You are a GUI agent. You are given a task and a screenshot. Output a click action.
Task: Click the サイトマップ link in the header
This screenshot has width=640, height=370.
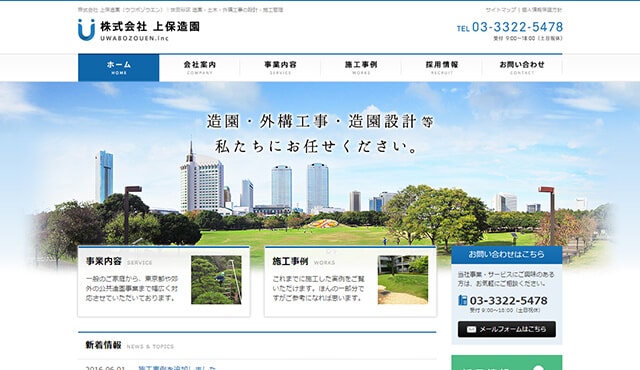501,10
